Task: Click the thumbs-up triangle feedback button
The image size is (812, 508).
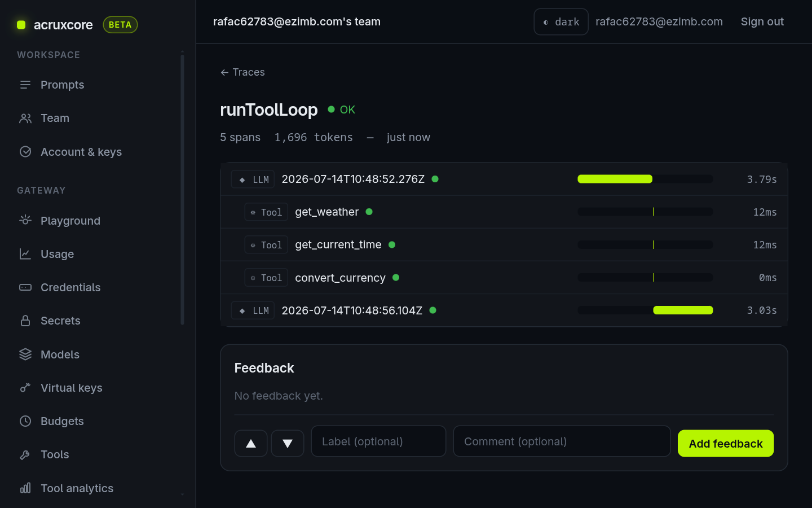Action: [251, 443]
